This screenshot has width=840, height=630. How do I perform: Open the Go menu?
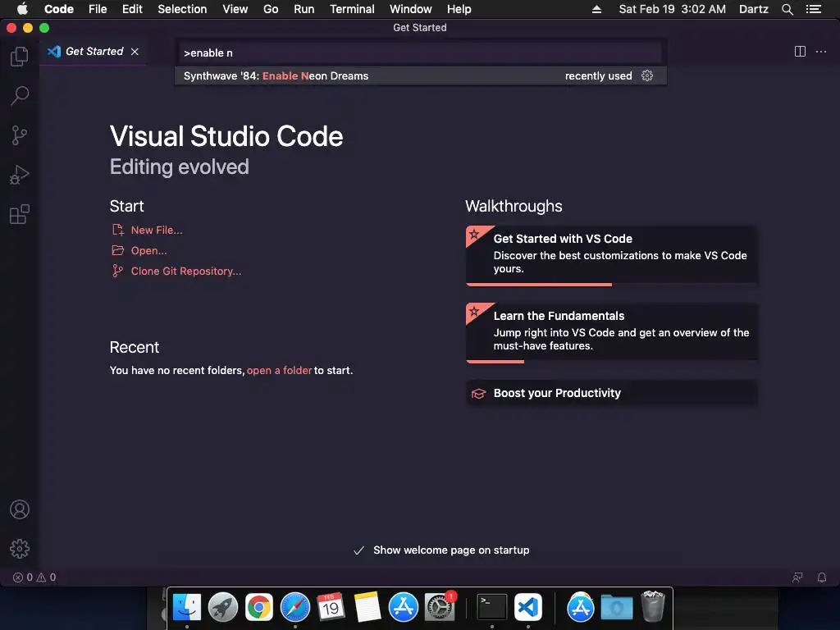[x=271, y=9]
